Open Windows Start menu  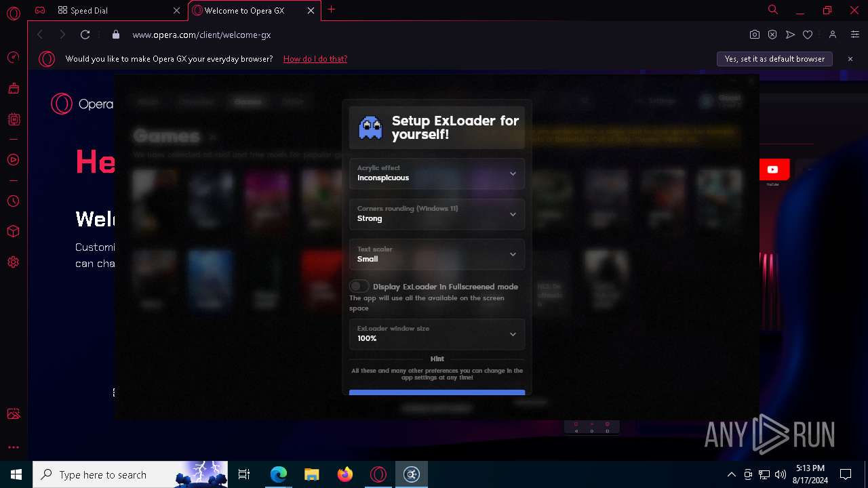(16, 474)
